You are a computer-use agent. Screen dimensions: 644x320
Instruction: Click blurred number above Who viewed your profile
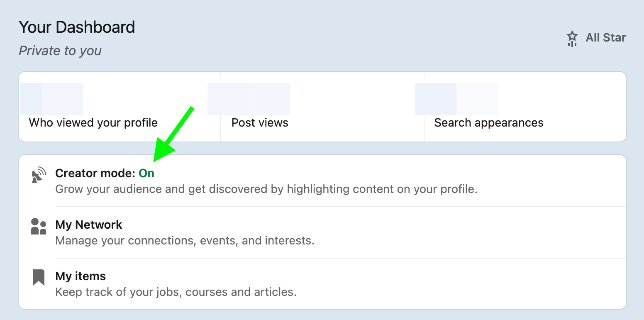[x=52, y=99]
